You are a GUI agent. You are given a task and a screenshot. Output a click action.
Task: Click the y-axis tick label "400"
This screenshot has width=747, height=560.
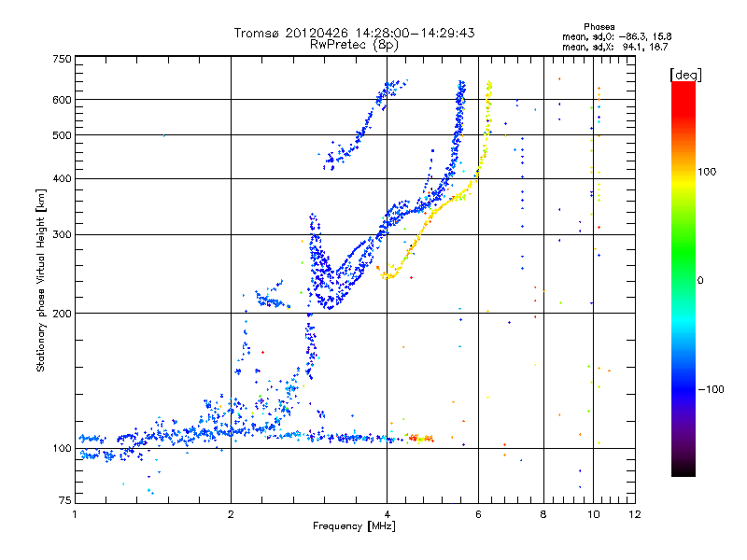point(62,179)
